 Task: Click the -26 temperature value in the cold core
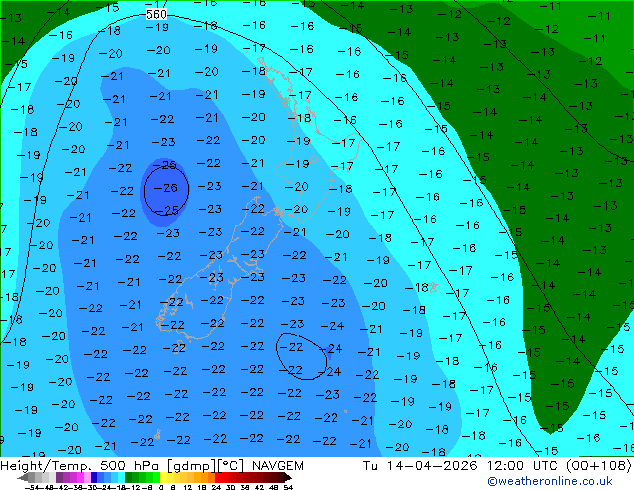[166, 188]
